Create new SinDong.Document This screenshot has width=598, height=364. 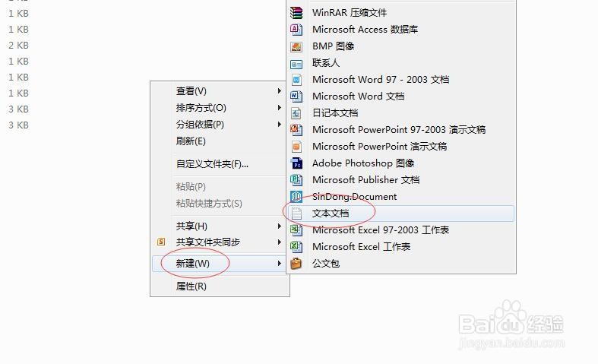click(x=401, y=197)
